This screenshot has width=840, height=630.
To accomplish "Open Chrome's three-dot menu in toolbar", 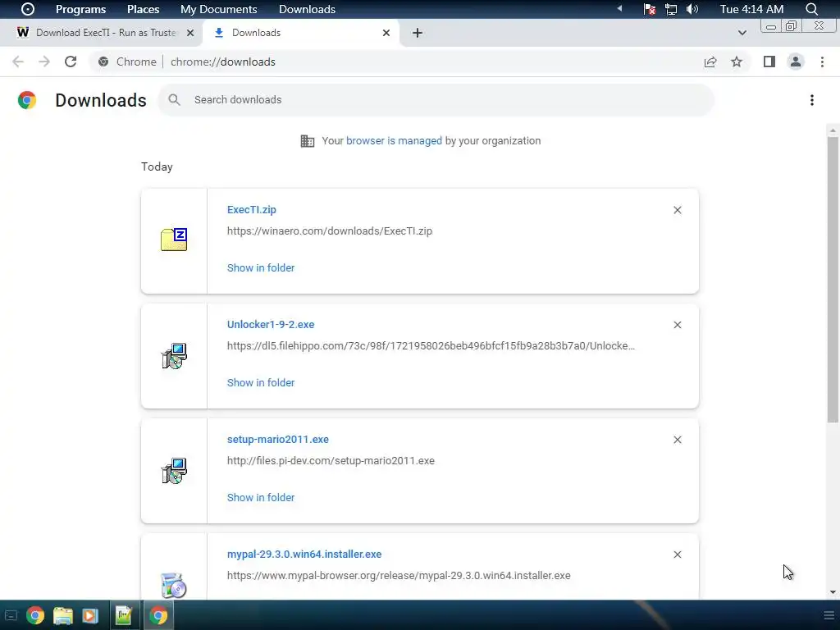I will [x=822, y=62].
